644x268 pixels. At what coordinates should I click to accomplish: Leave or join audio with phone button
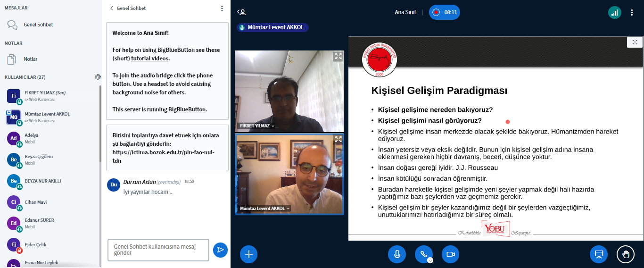tap(423, 254)
